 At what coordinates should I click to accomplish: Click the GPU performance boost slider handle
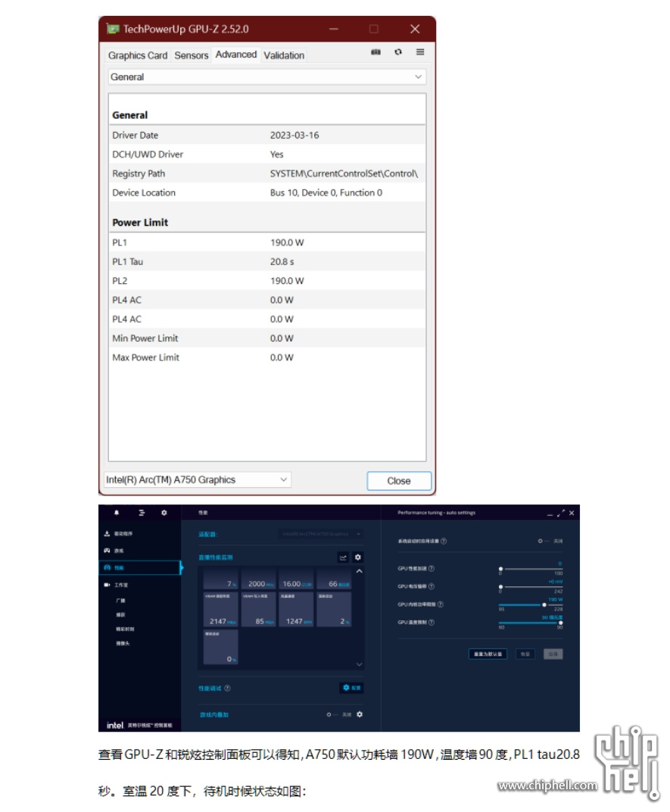tap(500, 569)
